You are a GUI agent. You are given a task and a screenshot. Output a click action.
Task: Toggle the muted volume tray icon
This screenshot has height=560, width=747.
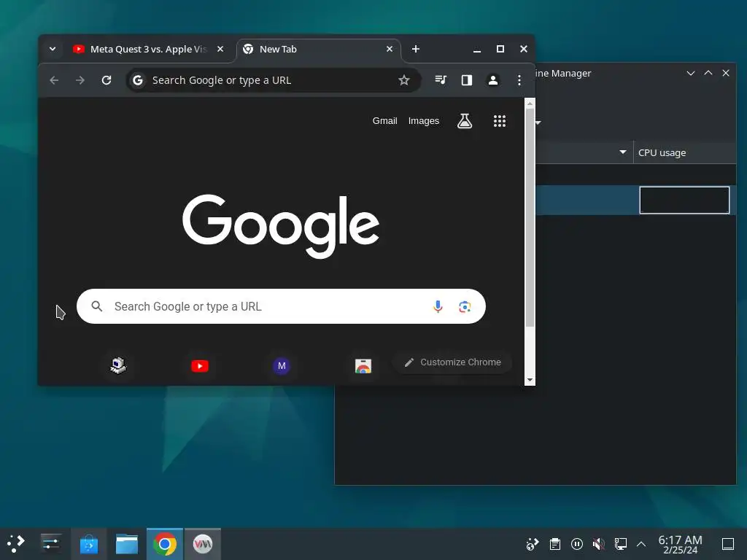point(599,544)
